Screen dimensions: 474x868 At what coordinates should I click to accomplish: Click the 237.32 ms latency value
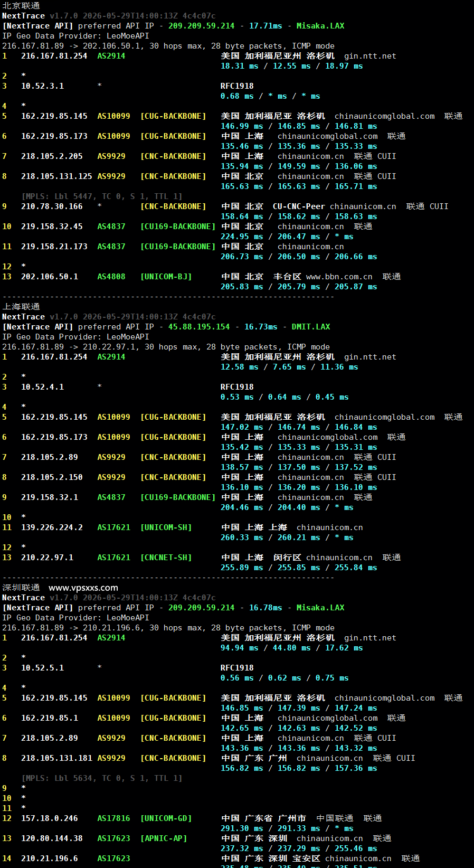tap(242, 848)
